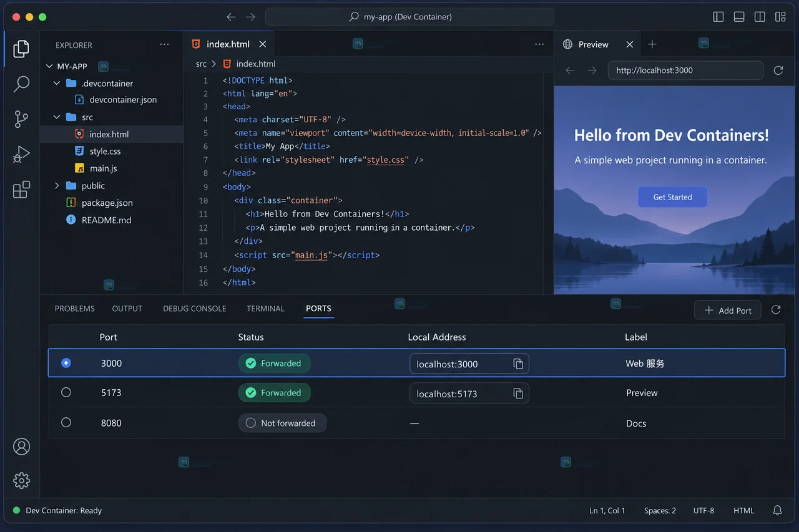The width and height of the screenshot is (799, 532).
Task: Click the Add Port button
Action: point(728,311)
